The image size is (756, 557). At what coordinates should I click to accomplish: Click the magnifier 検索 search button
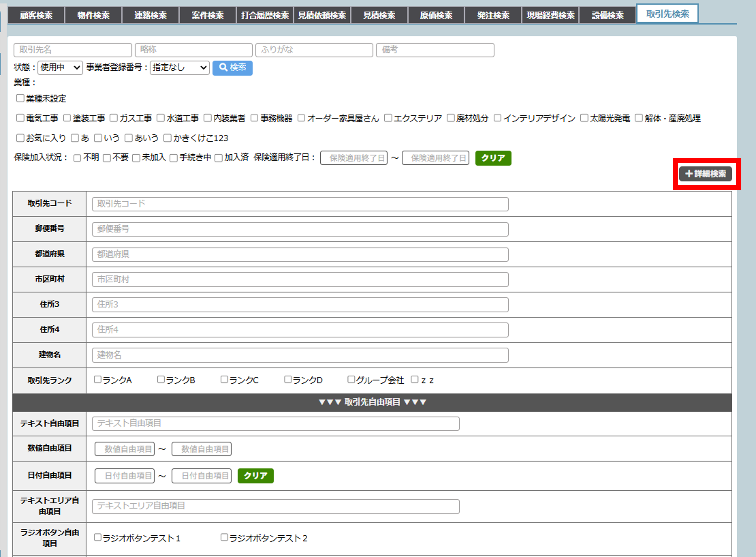(x=232, y=68)
